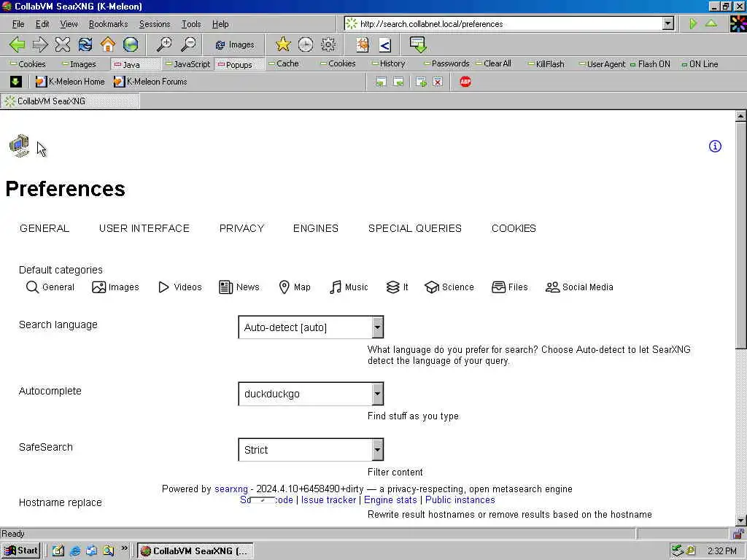This screenshot has height=560, width=747.
Task: Expand the URL bar history dropdown arrow
Action: 668,23
